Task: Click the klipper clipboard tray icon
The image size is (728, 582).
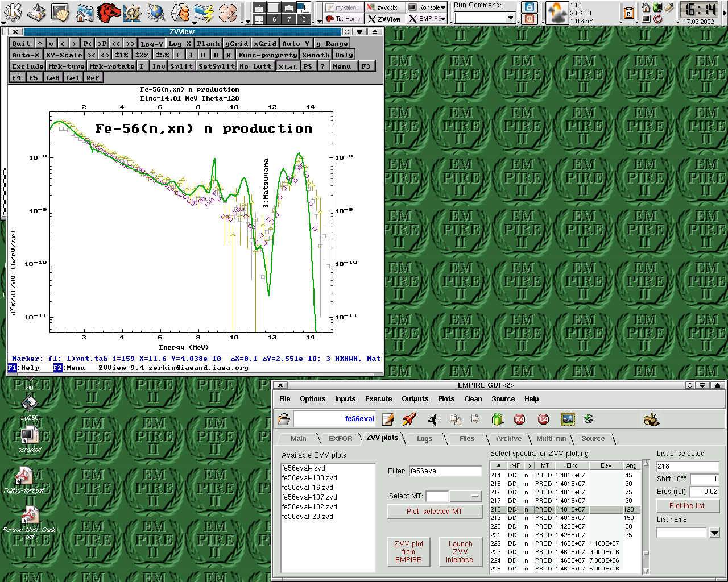Action: tap(629, 13)
